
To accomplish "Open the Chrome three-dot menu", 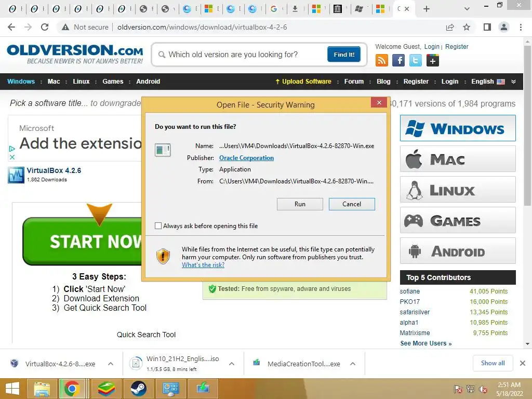I will [x=521, y=27].
